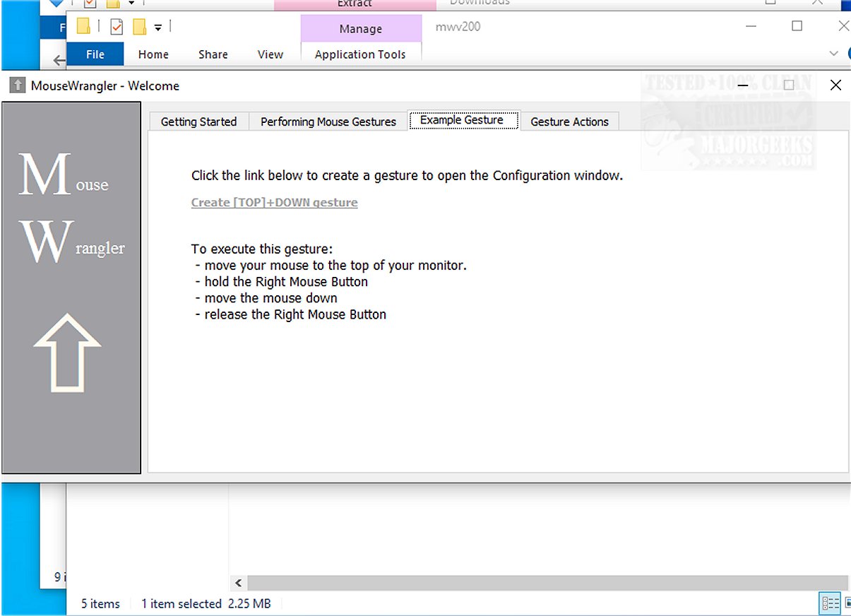Click '1 item selected 2.25 MB' status text
The width and height of the screenshot is (851, 616).
pos(206,604)
